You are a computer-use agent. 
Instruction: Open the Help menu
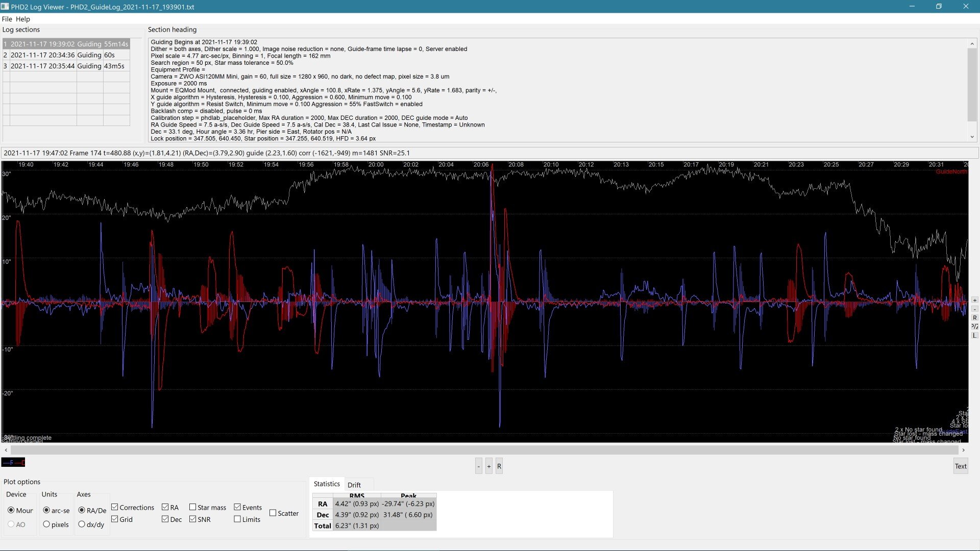pos(22,19)
